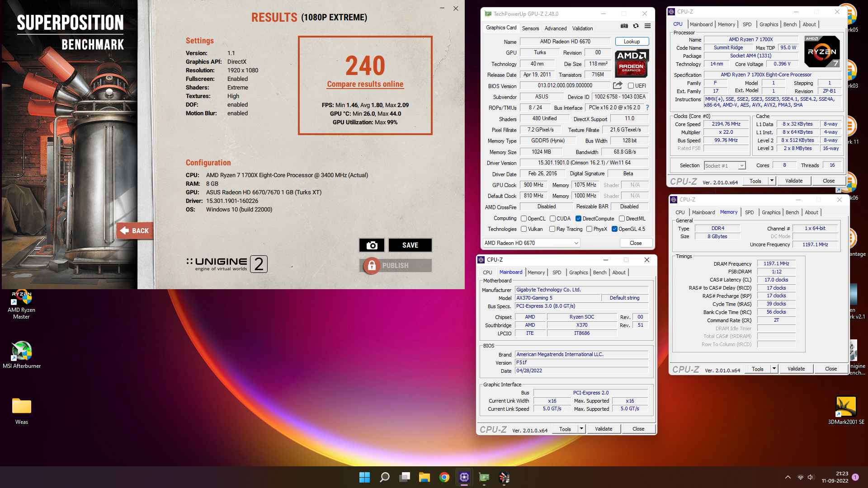Toggle the OpenGL 4.5 checkbox
Viewport: 868px width, 488px height.
(614, 229)
